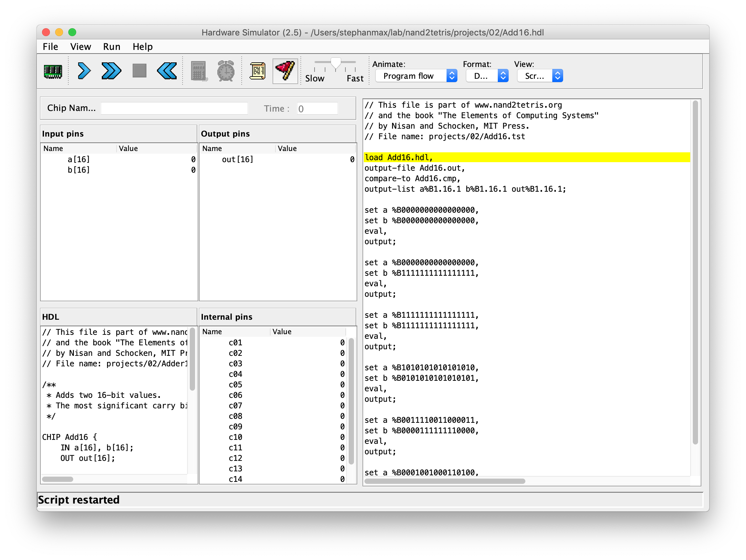Click internal pin c12 row
This screenshot has width=746, height=560.
click(x=273, y=459)
